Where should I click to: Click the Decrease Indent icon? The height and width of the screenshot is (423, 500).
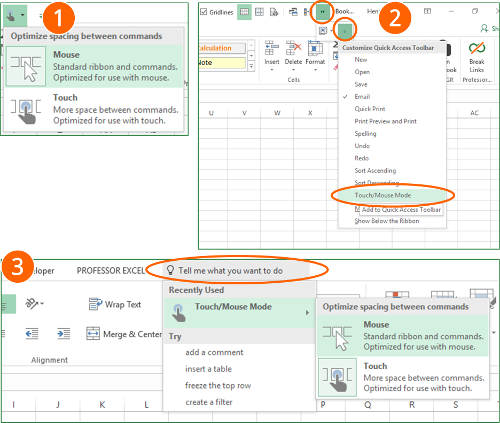point(32,333)
